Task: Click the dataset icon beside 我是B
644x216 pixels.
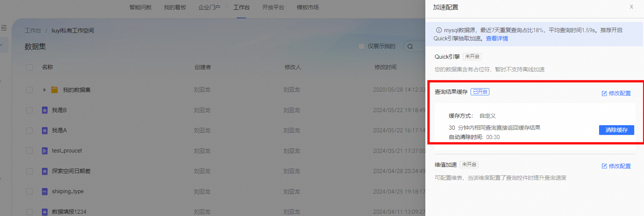Action: tap(45, 110)
